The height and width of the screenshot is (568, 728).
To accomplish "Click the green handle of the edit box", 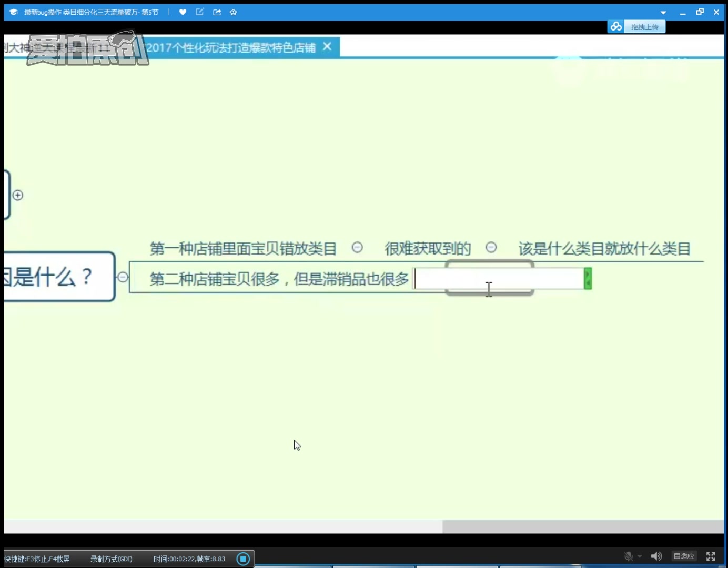I will [x=588, y=278].
